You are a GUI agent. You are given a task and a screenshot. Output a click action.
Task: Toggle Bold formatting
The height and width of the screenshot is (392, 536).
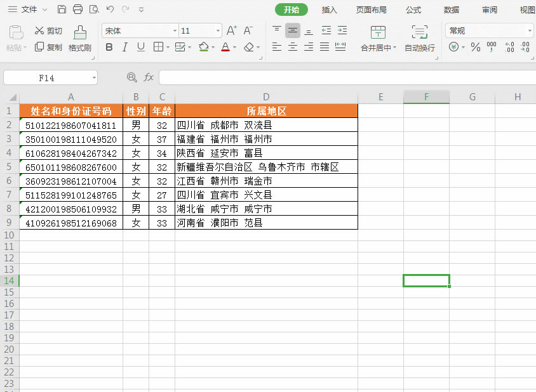click(109, 47)
